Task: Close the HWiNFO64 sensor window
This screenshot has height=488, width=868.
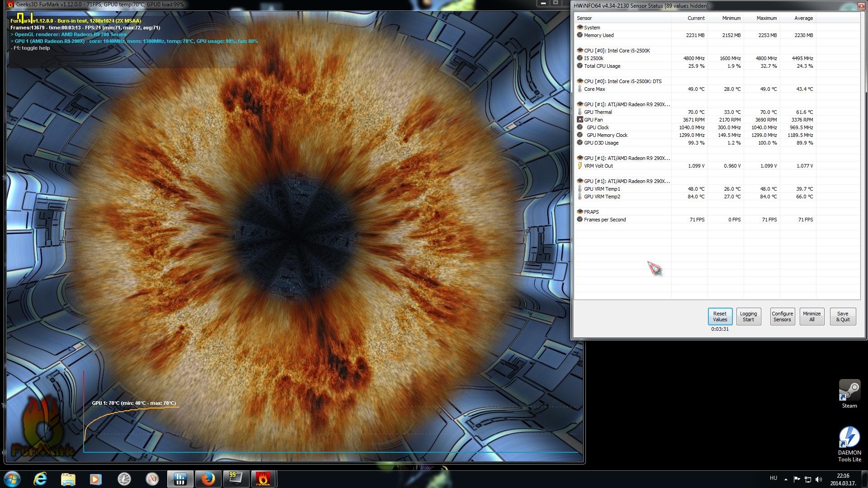Action: pyautogui.click(x=861, y=6)
